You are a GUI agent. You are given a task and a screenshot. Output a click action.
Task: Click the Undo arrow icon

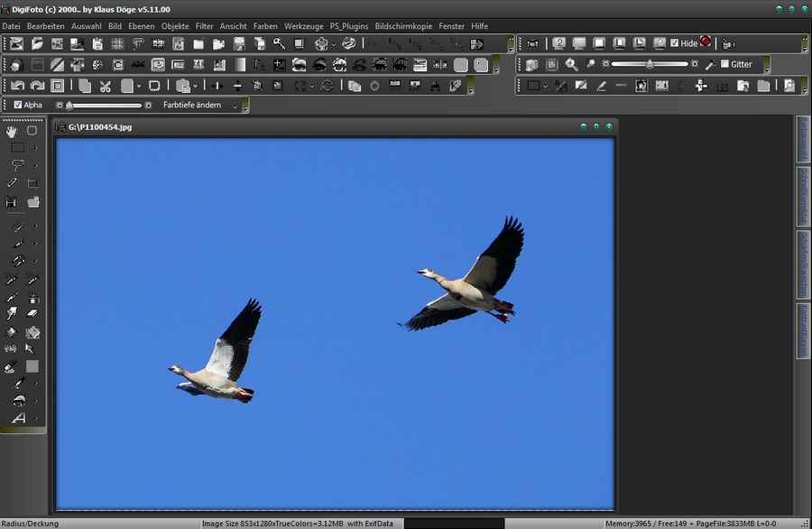tap(17, 86)
